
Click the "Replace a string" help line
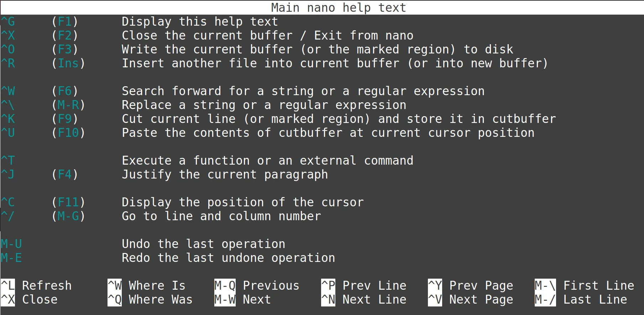pos(264,105)
